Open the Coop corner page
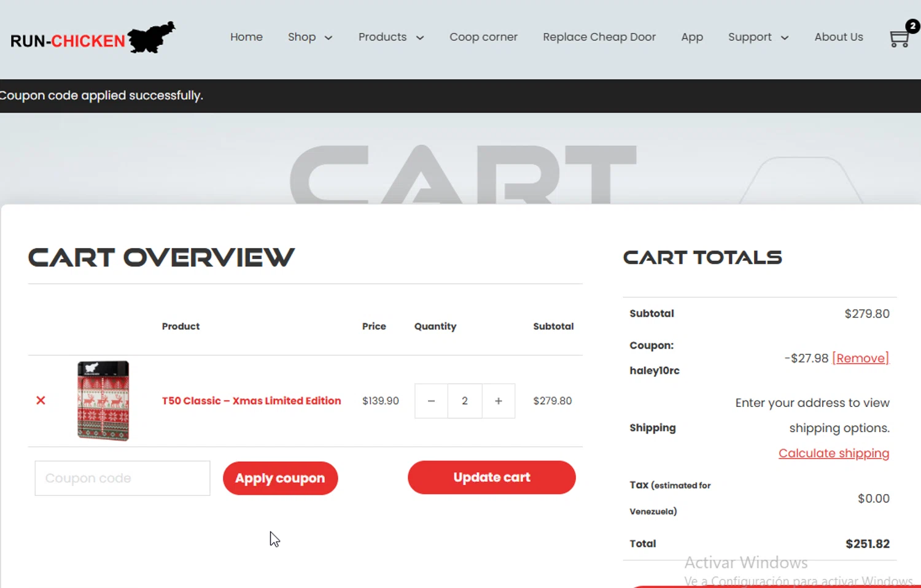 pyautogui.click(x=483, y=37)
